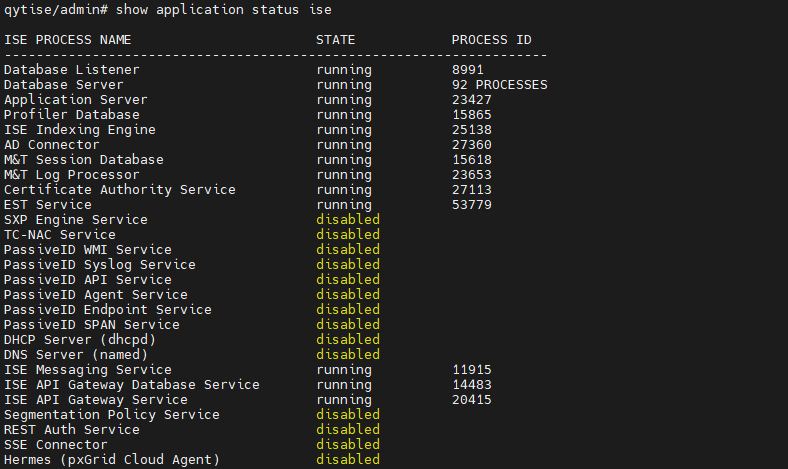
Task: Click the disabled state of SXP Engine Service
Action: pos(348,220)
